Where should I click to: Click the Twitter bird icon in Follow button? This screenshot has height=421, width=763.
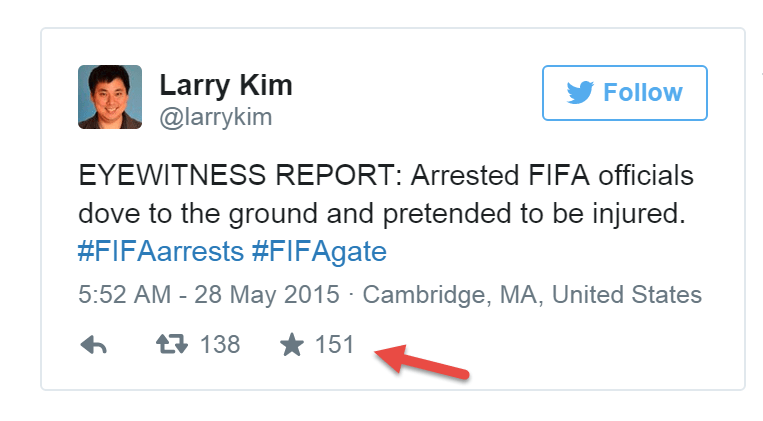coord(580,92)
